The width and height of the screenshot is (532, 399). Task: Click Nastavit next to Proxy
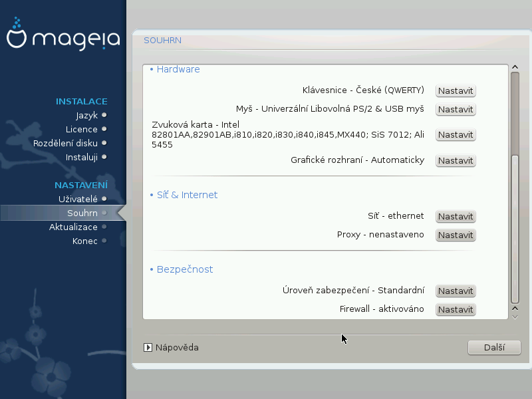tap(456, 235)
